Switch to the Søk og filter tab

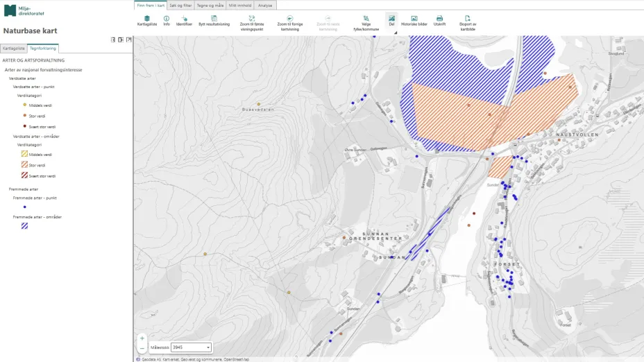pos(180,5)
